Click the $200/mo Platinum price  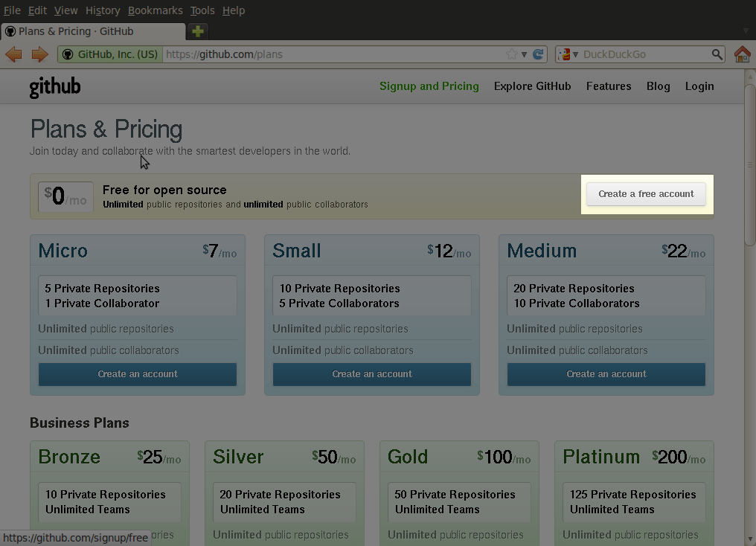(x=679, y=457)
